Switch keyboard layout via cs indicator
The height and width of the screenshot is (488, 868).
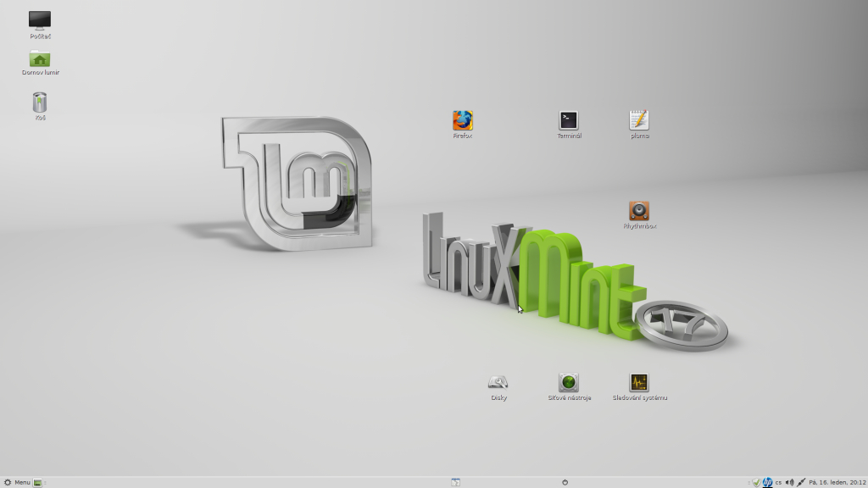(778, 482)
